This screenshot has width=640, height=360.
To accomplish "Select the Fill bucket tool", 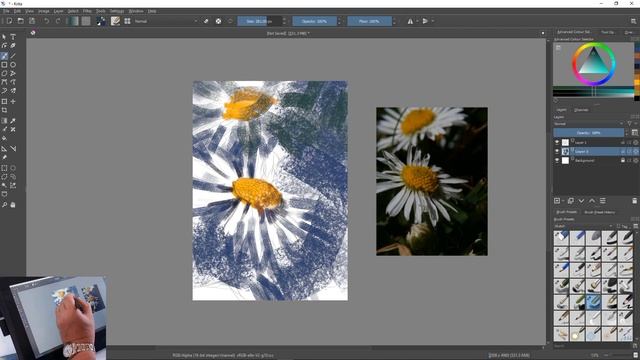I will (x=4, y=138).
